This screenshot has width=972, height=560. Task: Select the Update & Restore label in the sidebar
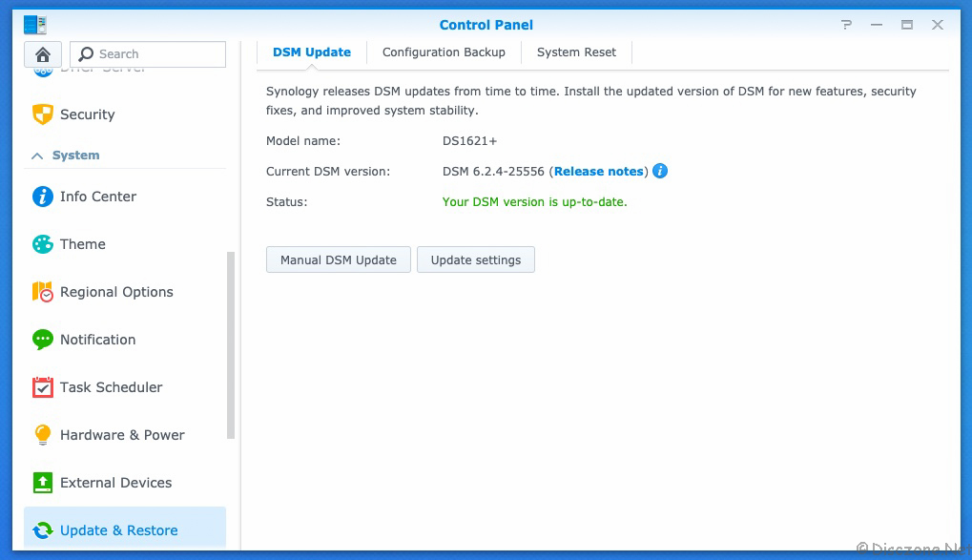click(x=119, y=530)
